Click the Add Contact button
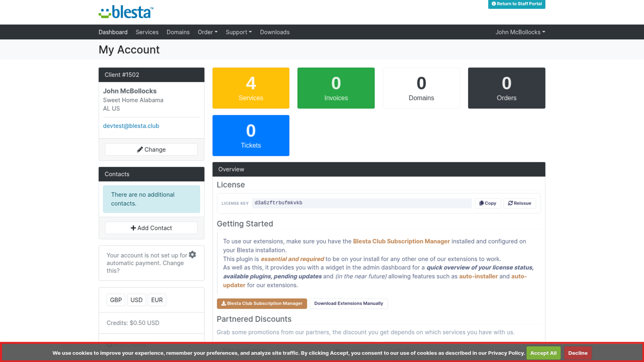Image resolution: width=644 pixels, height=362 pixels. 151,228
